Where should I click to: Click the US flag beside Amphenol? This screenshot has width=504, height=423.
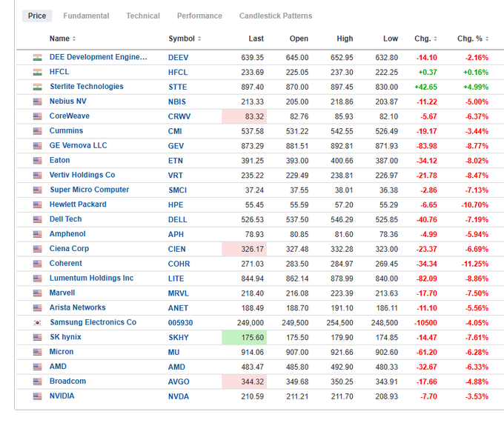(x=38, y=234)
